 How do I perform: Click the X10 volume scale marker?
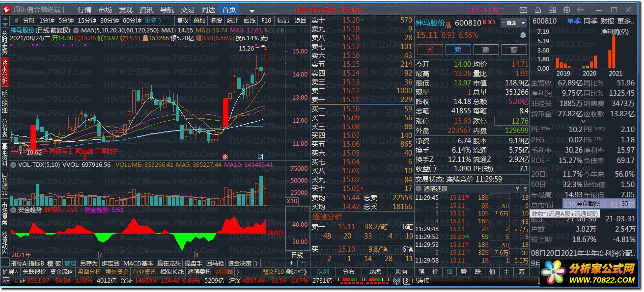point(291,201)
